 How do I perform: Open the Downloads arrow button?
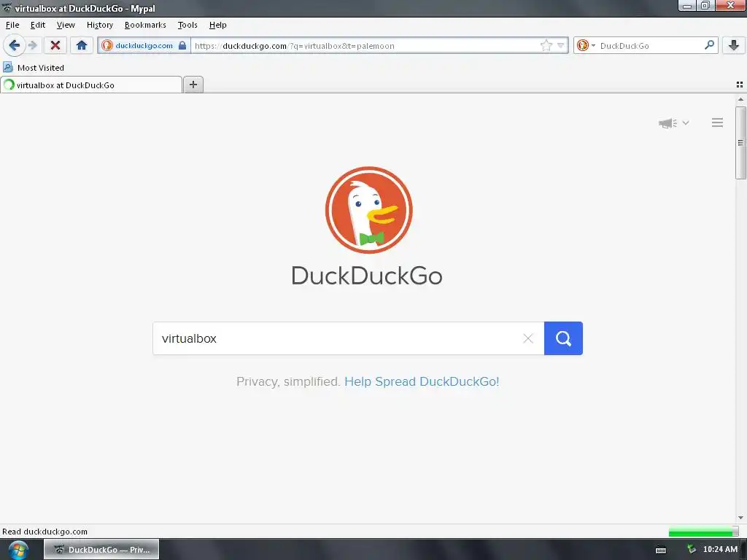734,46
